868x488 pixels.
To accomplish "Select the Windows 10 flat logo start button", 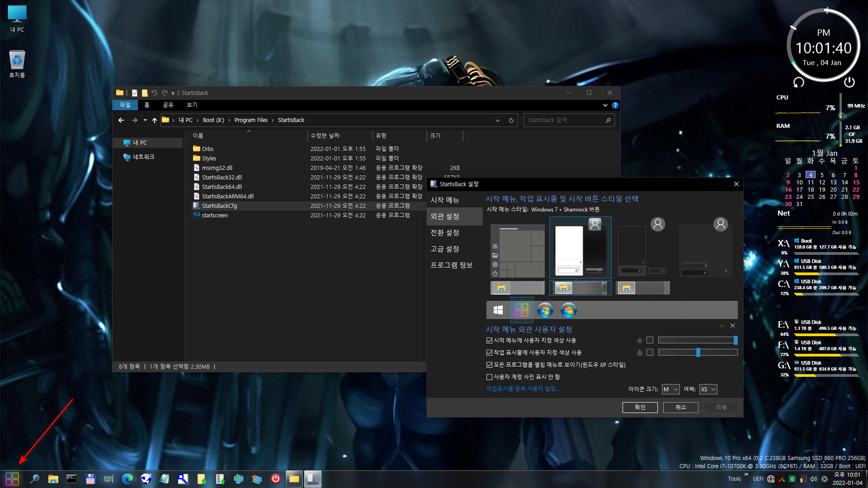I will [x=498, y=310].
